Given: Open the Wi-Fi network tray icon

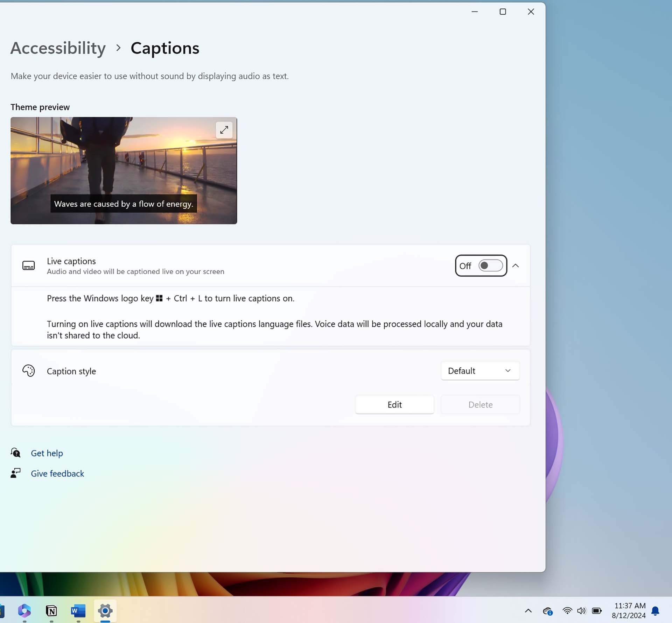Looking at the screenshot, I should pyautogui.click(x=567, y=611).
